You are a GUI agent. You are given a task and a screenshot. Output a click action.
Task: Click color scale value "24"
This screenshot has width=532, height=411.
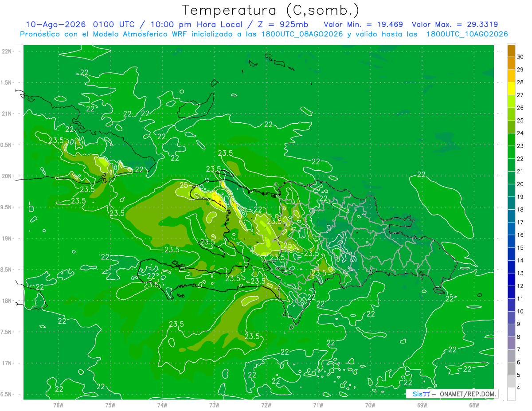click(x=520, y=133)
